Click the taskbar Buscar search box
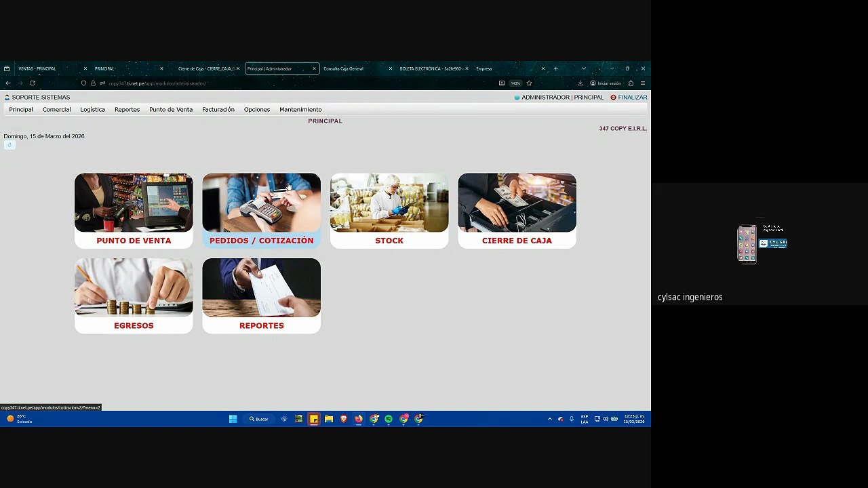This screenshot has width=868, height=488. tap(259, 419)
